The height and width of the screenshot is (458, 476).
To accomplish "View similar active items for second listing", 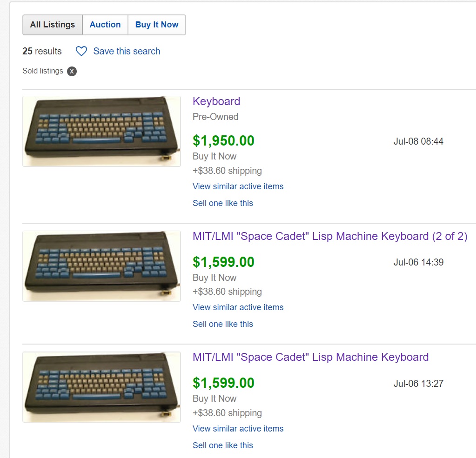I will [238, 307].
